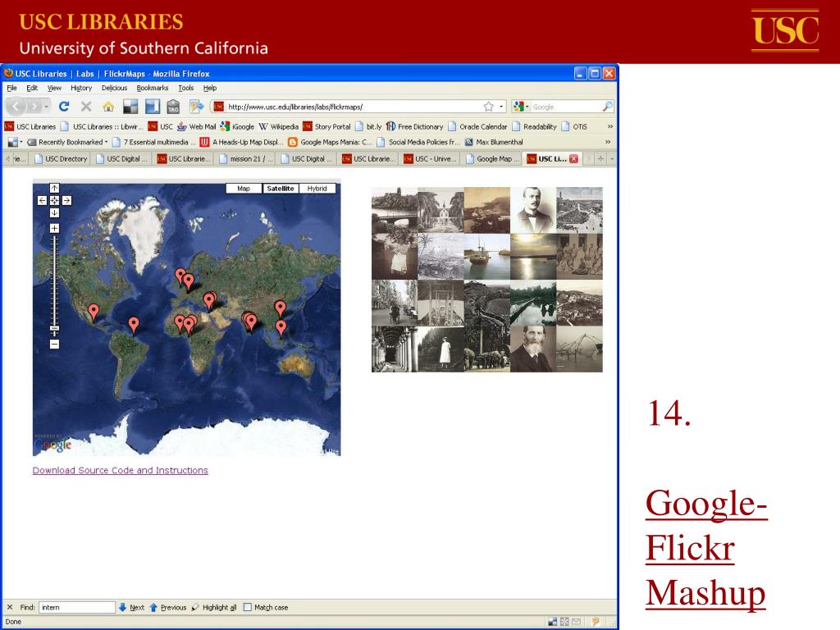Viewport: 840px width, 630px height.
Task: Show more bookmarks on the second toolbar row
Action: click(608, 142)
